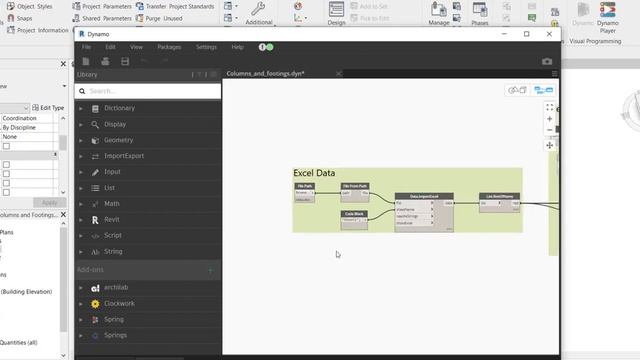Zoom to fit the Dynamo canvas
640x360 pixels.
click(549, 107)
